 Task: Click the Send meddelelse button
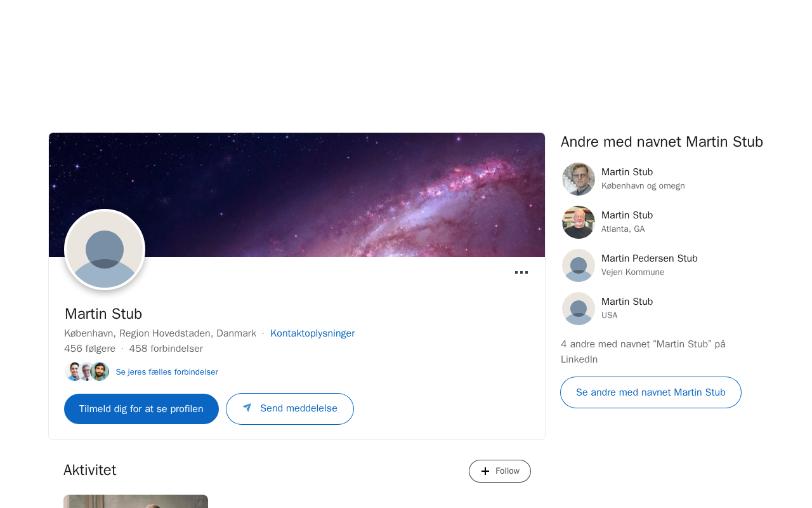(290, 409)
